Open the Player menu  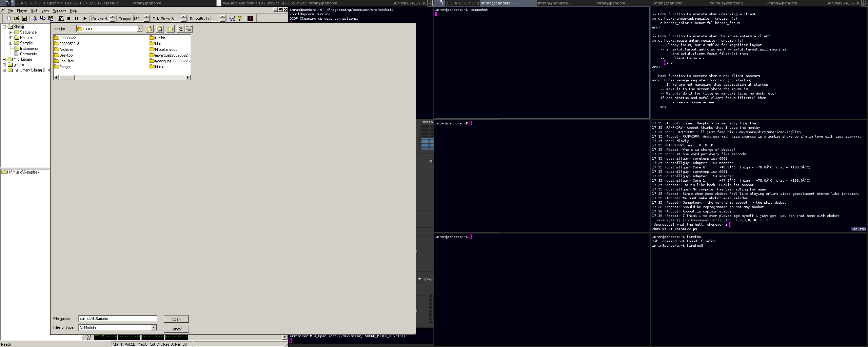point(22,11)
